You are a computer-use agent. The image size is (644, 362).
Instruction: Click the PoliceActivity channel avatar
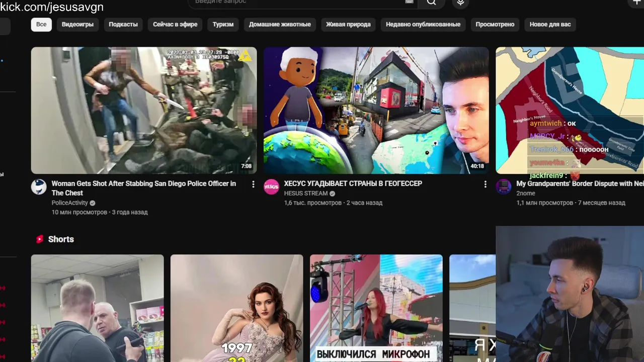[39, 187]
